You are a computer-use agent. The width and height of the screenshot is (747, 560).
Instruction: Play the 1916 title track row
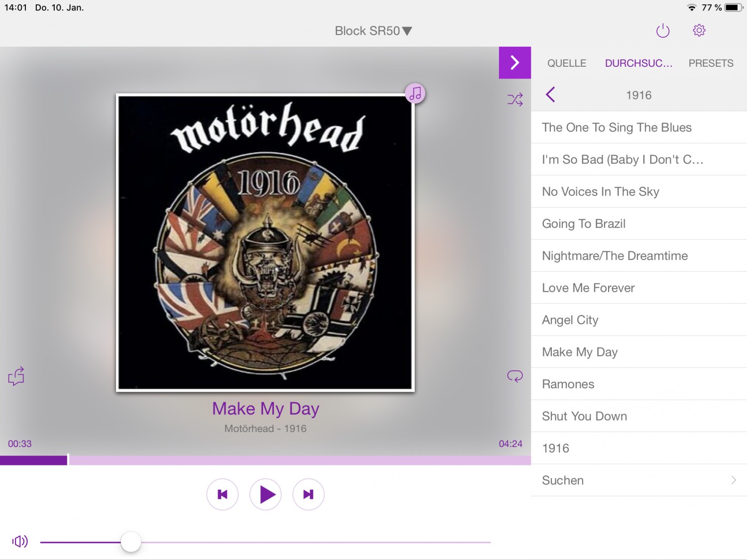coord(639,448)
